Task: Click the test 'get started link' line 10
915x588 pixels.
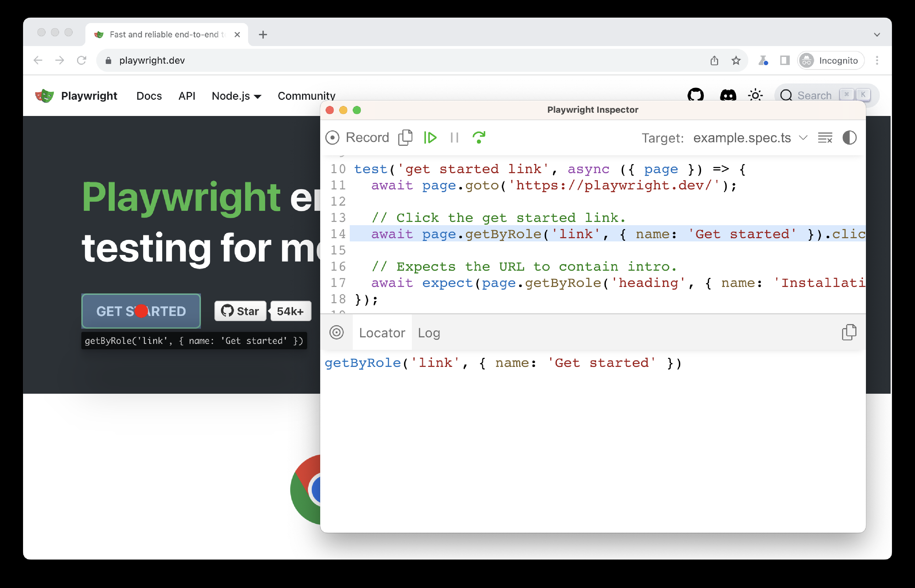Action: click(x=550, y=169)
